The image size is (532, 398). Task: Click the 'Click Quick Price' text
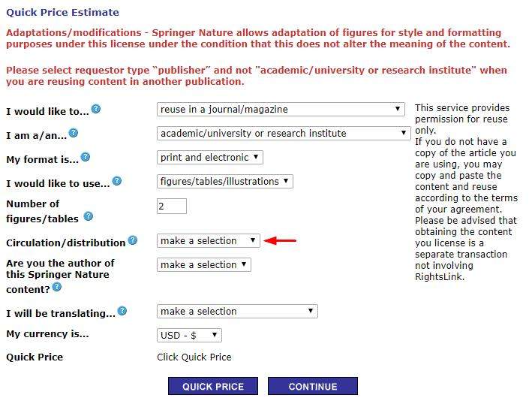(194, 357)
